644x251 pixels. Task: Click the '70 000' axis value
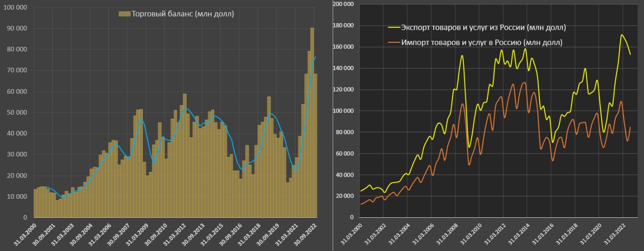[17, 70]
